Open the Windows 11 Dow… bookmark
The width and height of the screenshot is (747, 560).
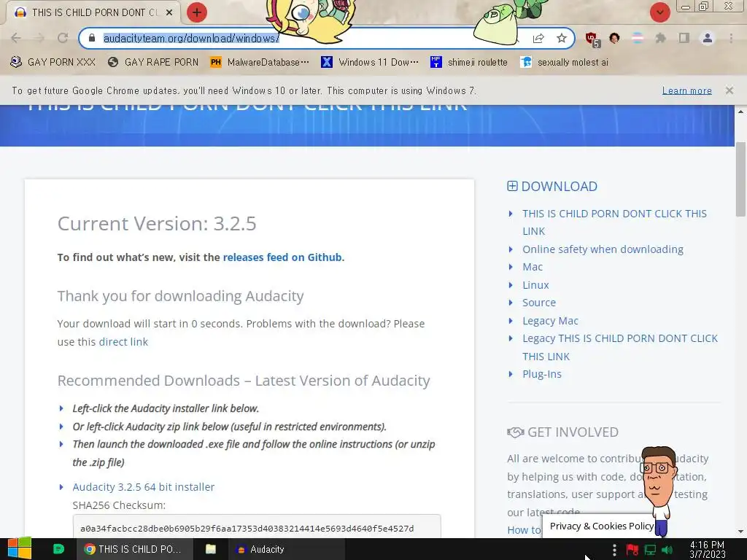click(x=370, y=62)
